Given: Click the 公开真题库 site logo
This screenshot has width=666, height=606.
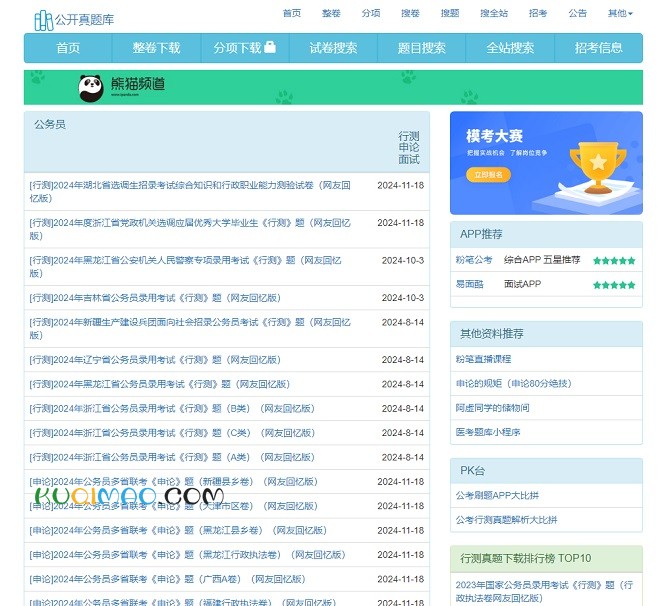Looking at the screenshot, I should [x=74, y=20].
